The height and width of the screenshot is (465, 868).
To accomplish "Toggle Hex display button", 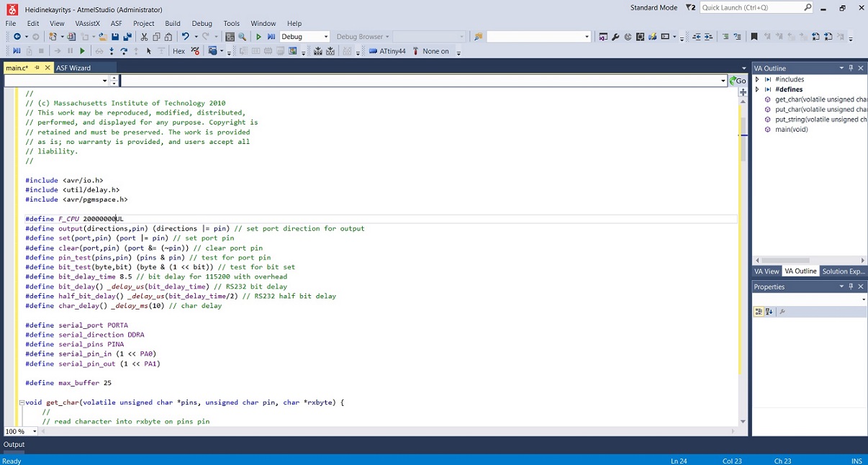I will (178, 51).
